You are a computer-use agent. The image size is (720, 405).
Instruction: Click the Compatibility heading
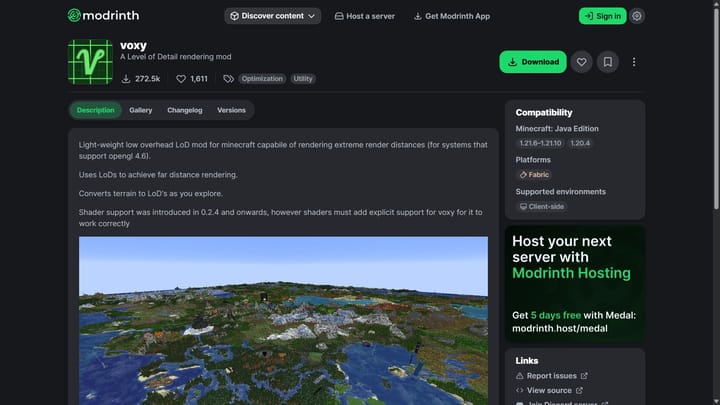(x=544, y=112)
